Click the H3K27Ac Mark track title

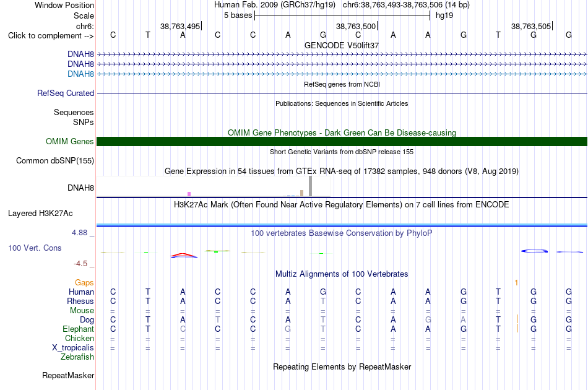(x=341, y=204)
